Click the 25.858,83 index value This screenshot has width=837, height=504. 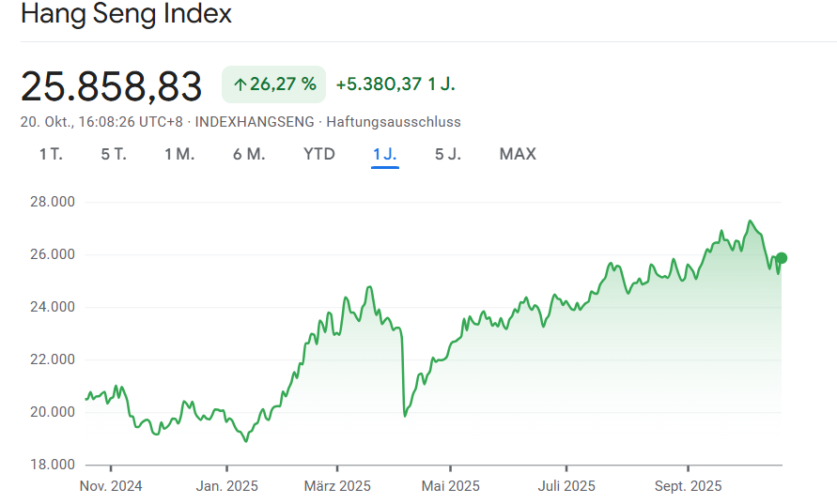coord(112,86)
